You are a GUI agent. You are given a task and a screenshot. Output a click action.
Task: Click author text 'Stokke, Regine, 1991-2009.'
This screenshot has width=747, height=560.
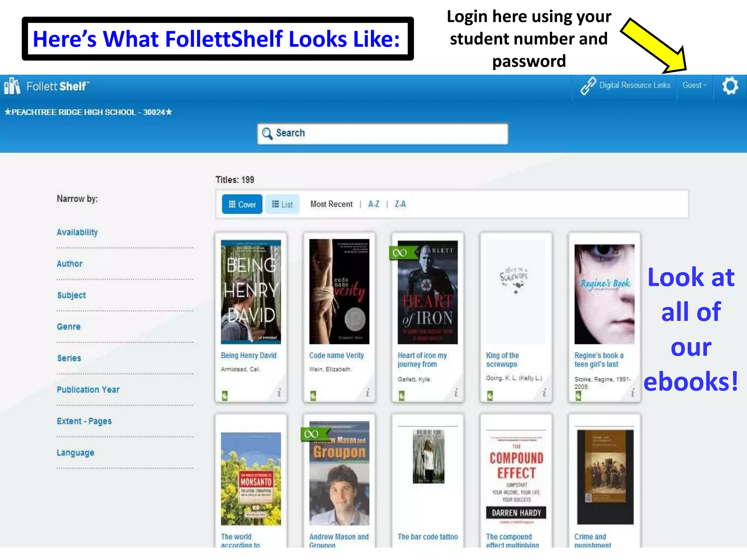(x=603, y=383)
